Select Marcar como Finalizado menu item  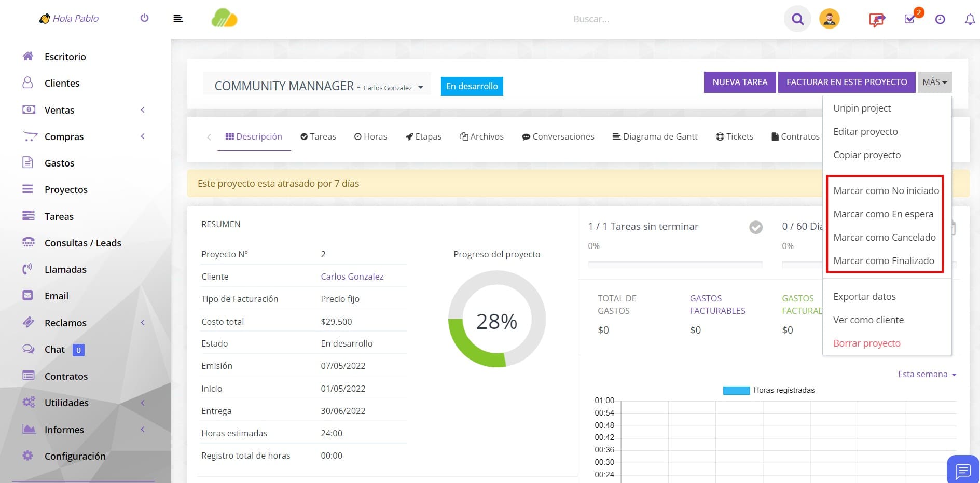(x=884, y=260)
